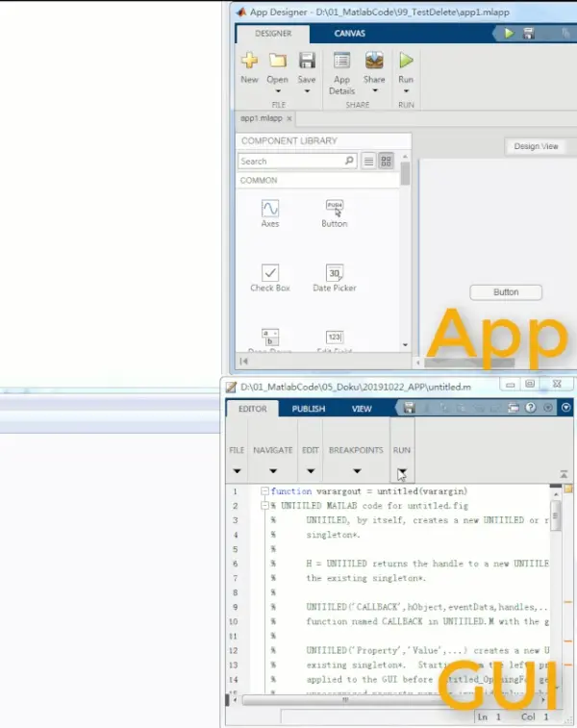Click the Design View button
Image resolution: width=577 pixels, height=728 pixels.
536,146
